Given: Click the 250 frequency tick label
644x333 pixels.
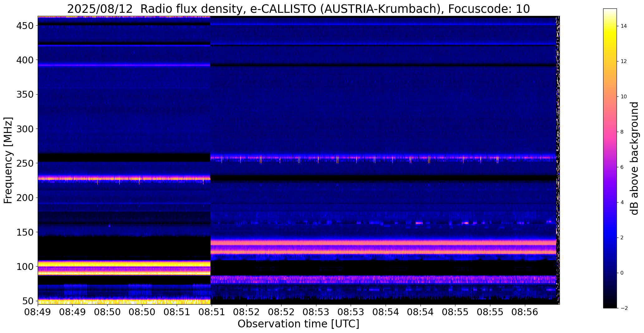Looking at the screenshot, I should coord(25,163).
